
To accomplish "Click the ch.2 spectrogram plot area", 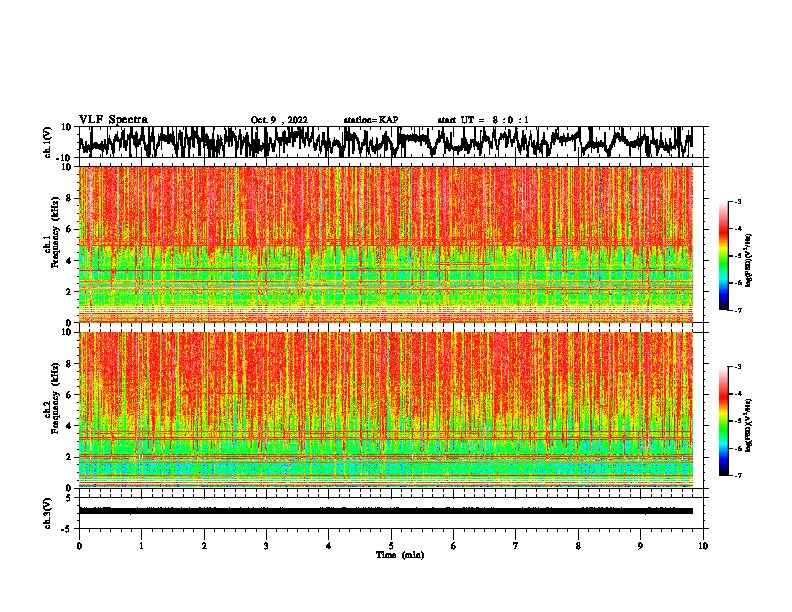I will click(386, 410).
